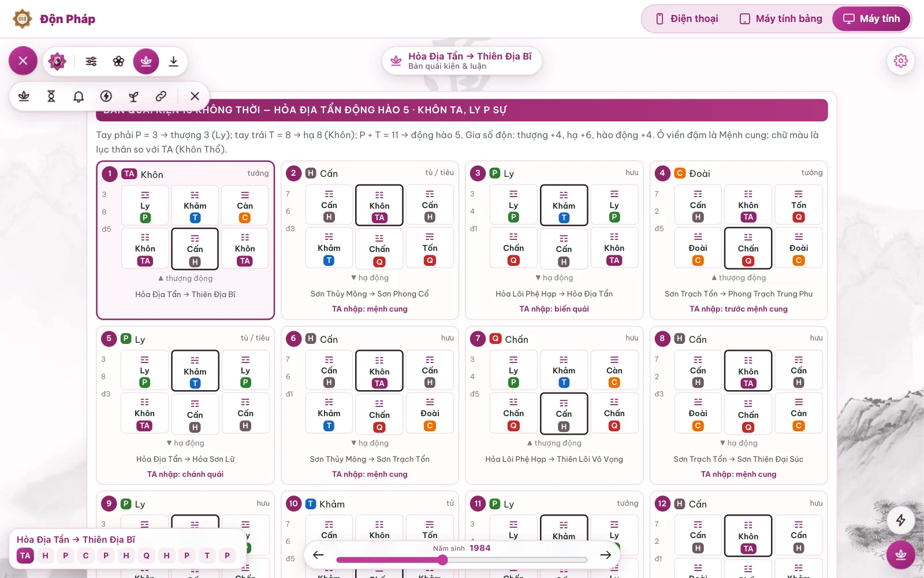This screenshot has width=924, height=578.
Task: Toggle the Q chip in the bottom panel
Action: click(x=147, y=555)
